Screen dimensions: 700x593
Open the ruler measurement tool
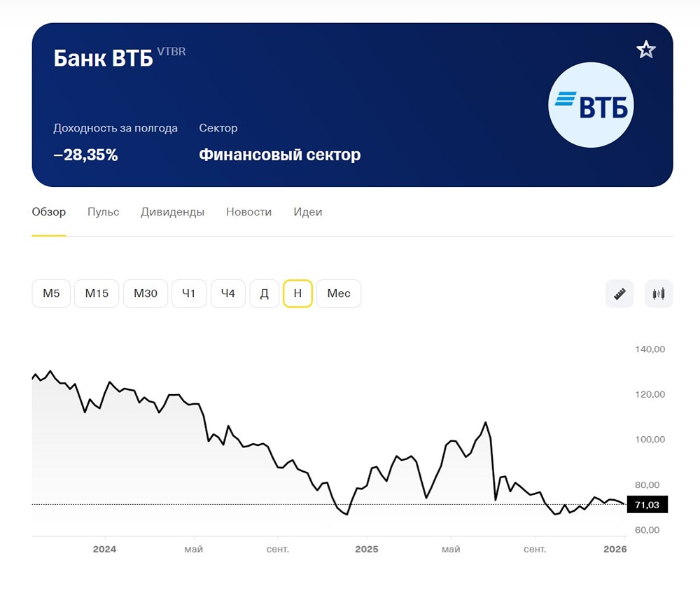[619, 294]
